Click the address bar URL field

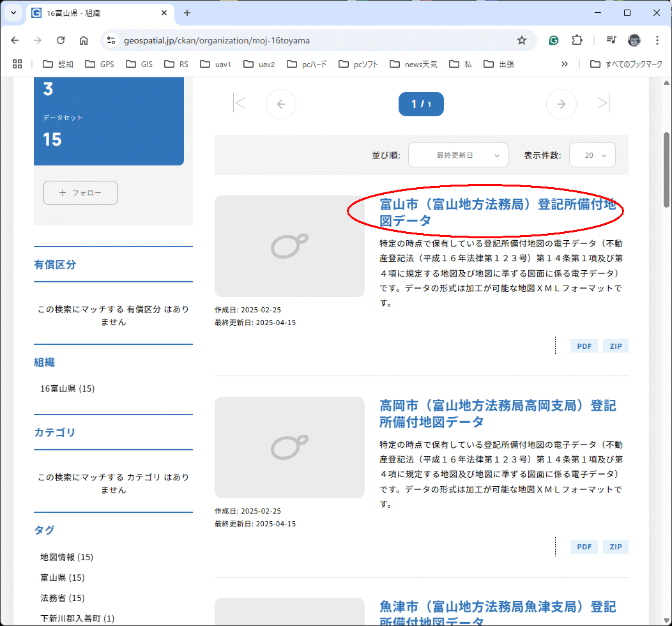(307, 40)
